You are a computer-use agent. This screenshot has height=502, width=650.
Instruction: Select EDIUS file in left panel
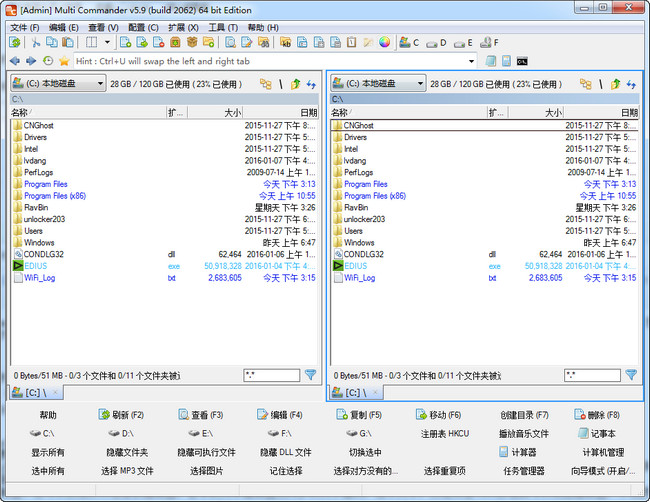click(164, 266)
